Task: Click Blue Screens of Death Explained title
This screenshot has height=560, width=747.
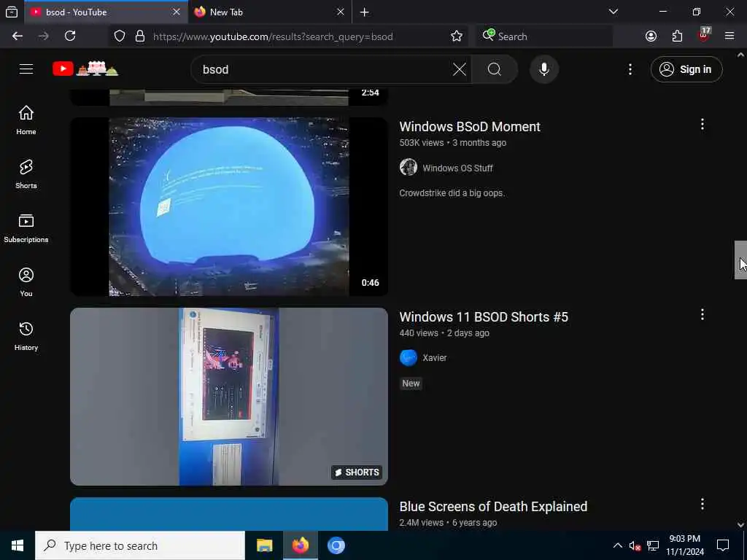Action: tap(493, 507)
